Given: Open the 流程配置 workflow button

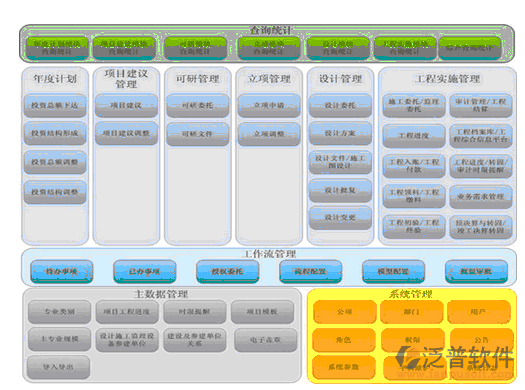Looking at the screenshot, I should click(310, 271).
